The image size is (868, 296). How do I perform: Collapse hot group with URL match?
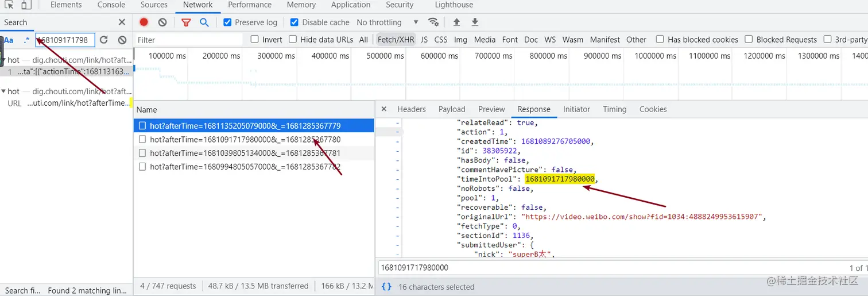pyautogui.click(x=5, y=91)
